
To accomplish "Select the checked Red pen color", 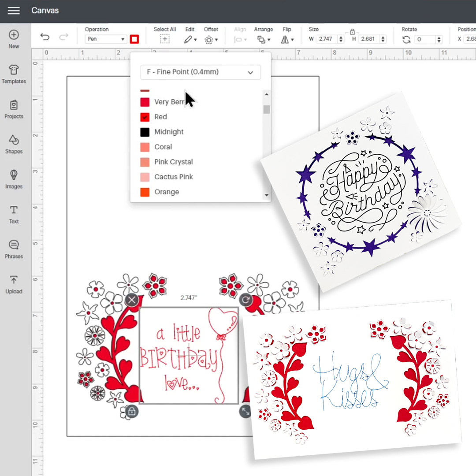I will [x=145, y=117].
